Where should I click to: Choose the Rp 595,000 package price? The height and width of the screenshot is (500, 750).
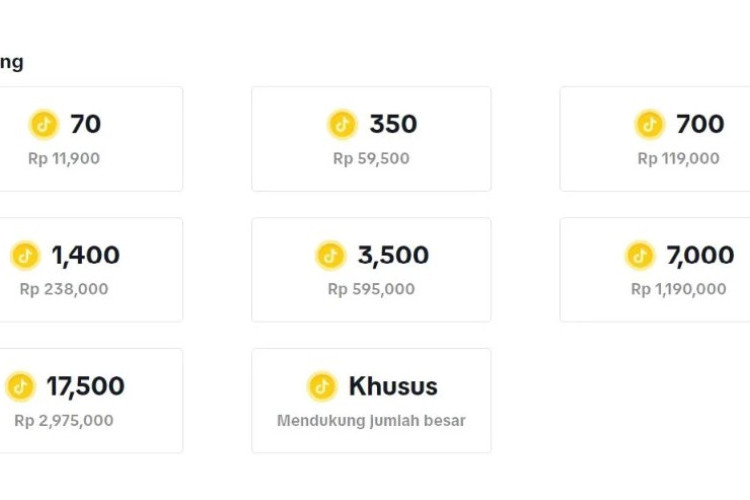(x=371, y=289)
